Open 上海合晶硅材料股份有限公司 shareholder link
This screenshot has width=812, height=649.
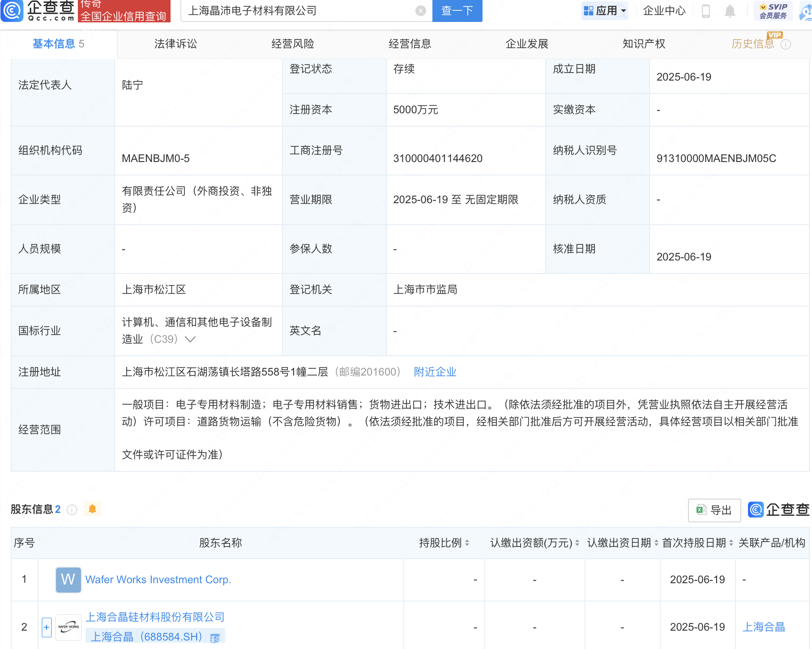pyautogui.click(x=155, y=617)
